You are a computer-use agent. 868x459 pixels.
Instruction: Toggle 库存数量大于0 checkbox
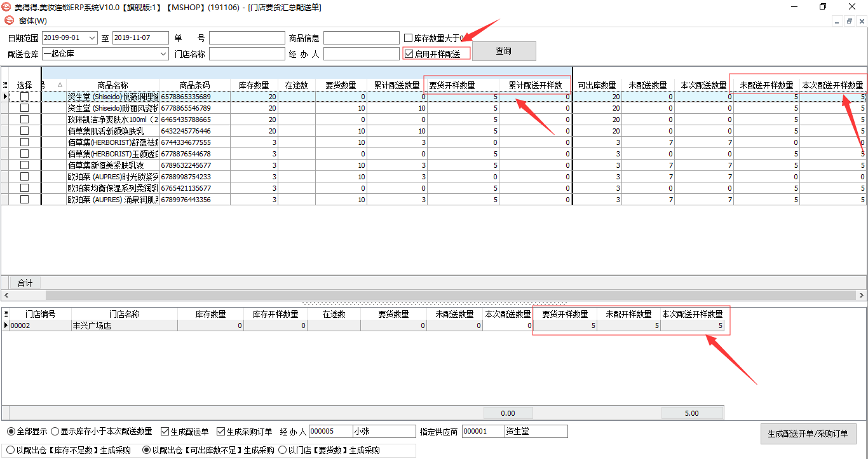[x=409, y=38]
